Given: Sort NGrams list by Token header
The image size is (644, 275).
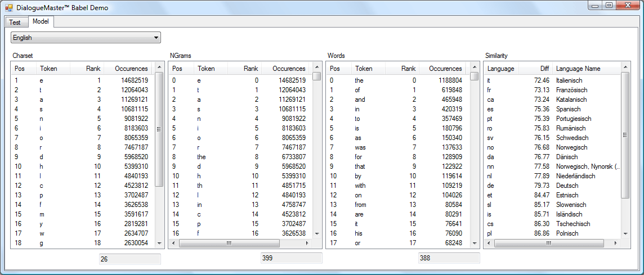Looking at the screenshot, I should coord(211,69).
